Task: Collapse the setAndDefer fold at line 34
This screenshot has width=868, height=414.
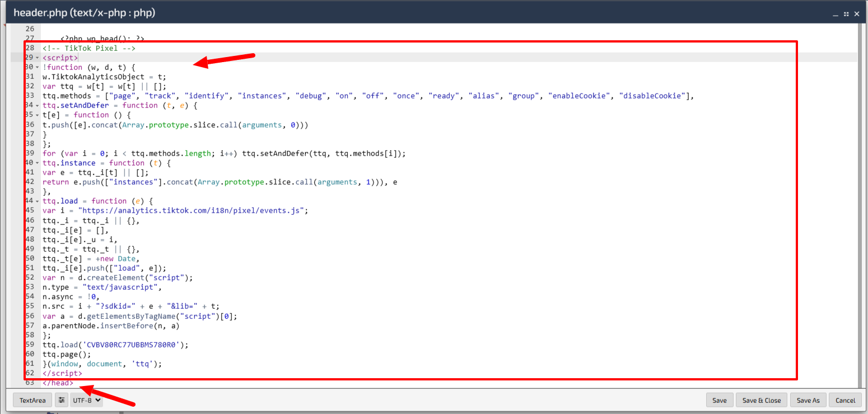Action: coord(37,105)
